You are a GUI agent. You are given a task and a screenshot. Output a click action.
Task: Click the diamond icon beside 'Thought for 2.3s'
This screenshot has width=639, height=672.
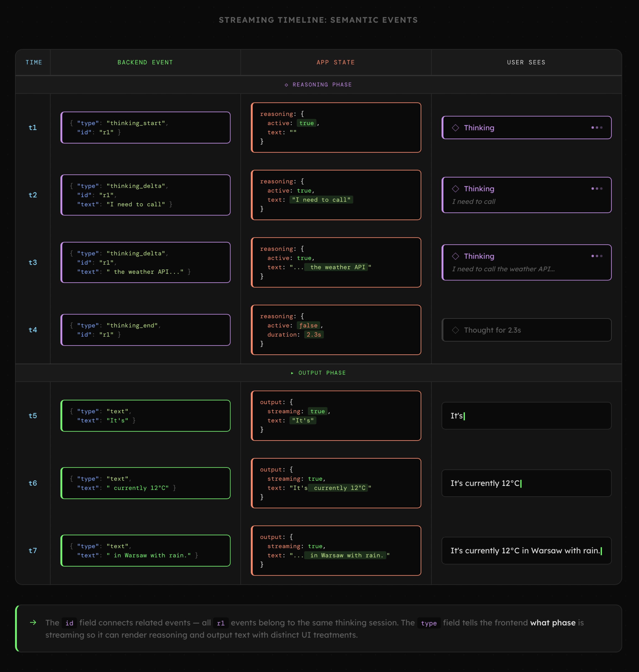coord(456,330)
